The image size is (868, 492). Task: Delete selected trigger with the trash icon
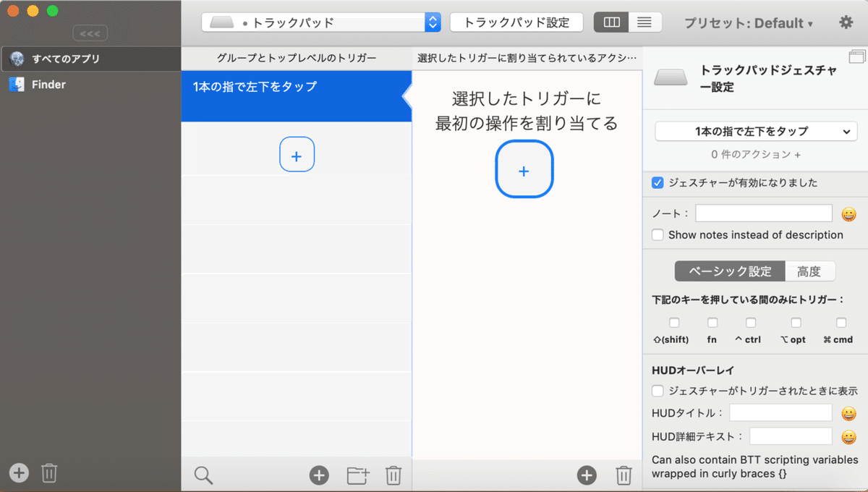[393, 475]
